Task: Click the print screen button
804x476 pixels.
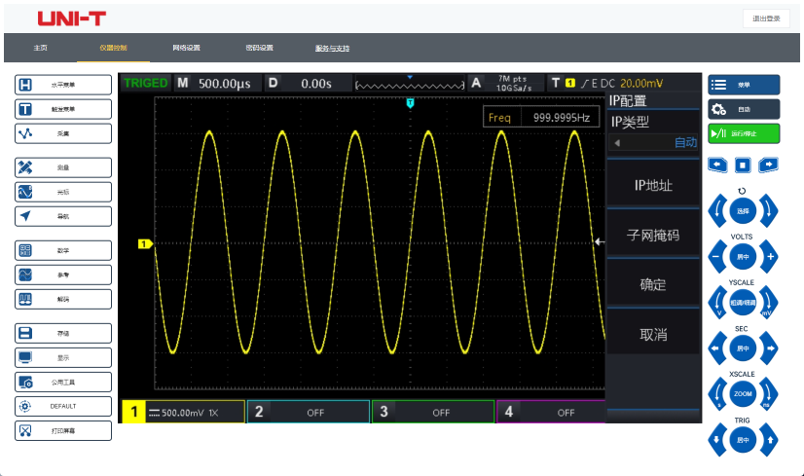Action: (x=62, y=430)
